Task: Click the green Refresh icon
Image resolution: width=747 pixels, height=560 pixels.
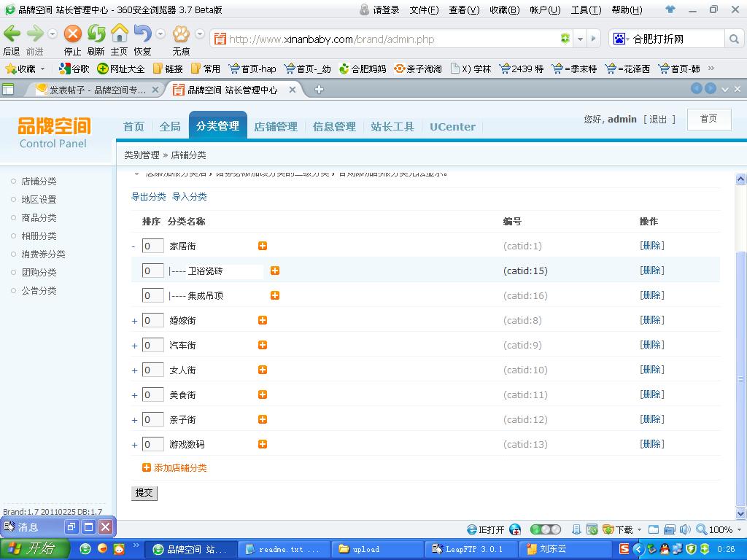Action: [x=96, y=34]
